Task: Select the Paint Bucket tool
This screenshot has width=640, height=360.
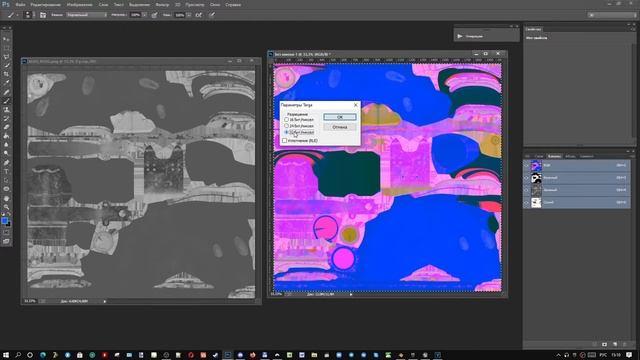Action: (x=6, y=136)
